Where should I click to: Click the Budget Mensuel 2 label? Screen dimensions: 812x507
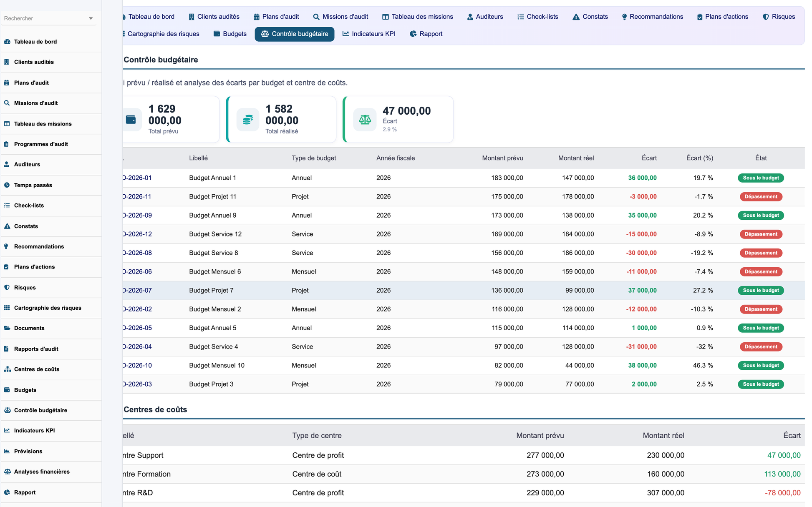tap(215, 309)
